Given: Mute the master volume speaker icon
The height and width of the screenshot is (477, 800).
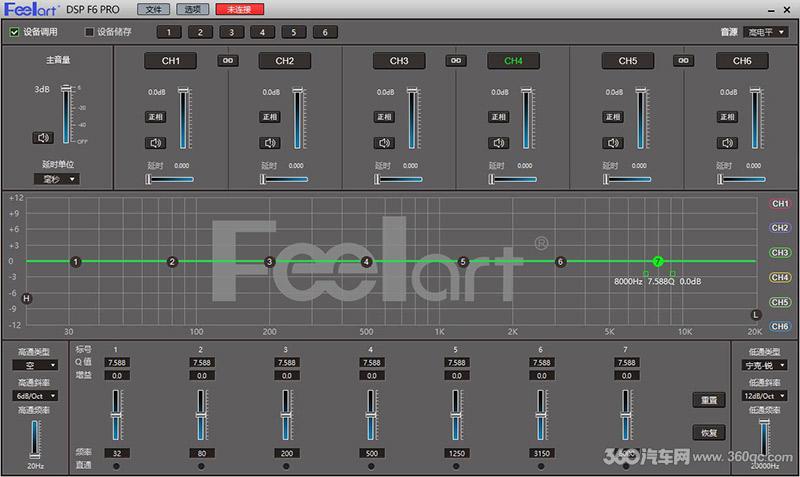Looking at the screenshot, I should 43,138.
